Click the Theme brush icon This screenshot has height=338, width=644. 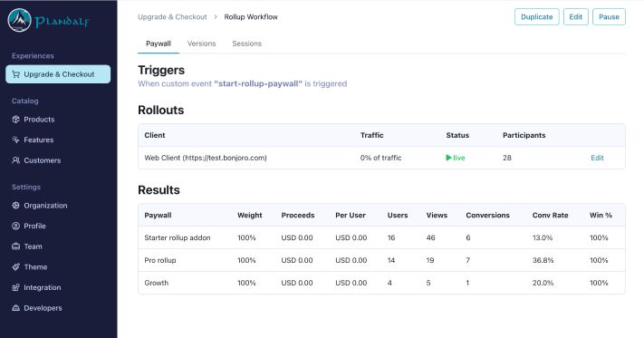coord(16,267)
